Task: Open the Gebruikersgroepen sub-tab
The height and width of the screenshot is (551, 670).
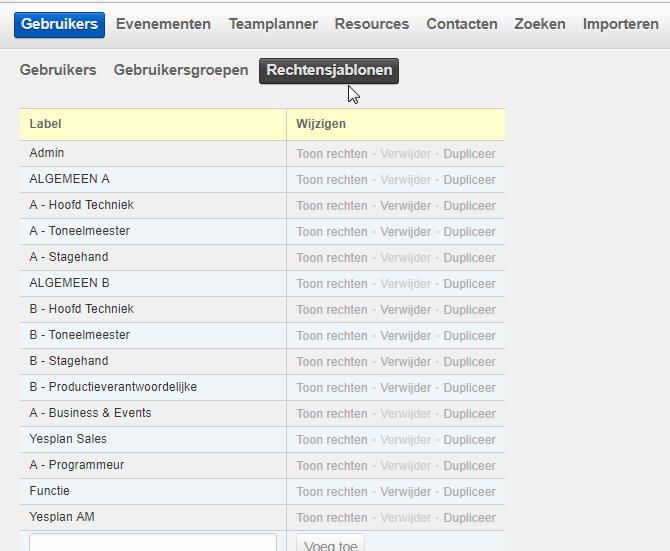Action: pos(181,70)
